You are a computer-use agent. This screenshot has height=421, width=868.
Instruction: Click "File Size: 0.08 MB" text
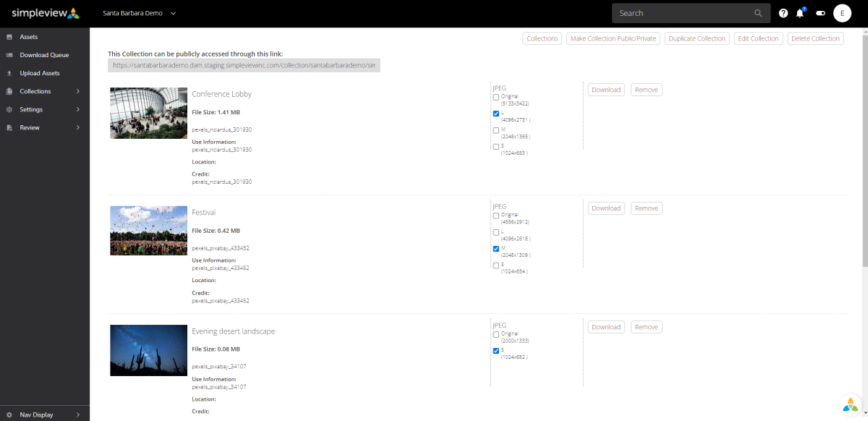tap(216, 349)
